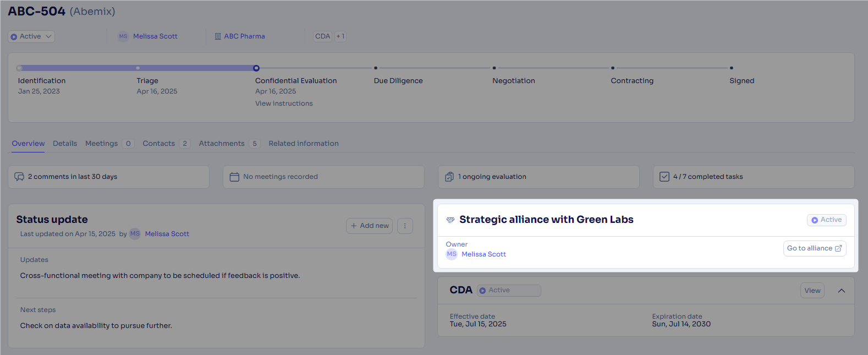Image resolution: width=868 pixels, height=355 pixels.
Task: Open the Active status dropdown near the title
Action: [31, 36]
